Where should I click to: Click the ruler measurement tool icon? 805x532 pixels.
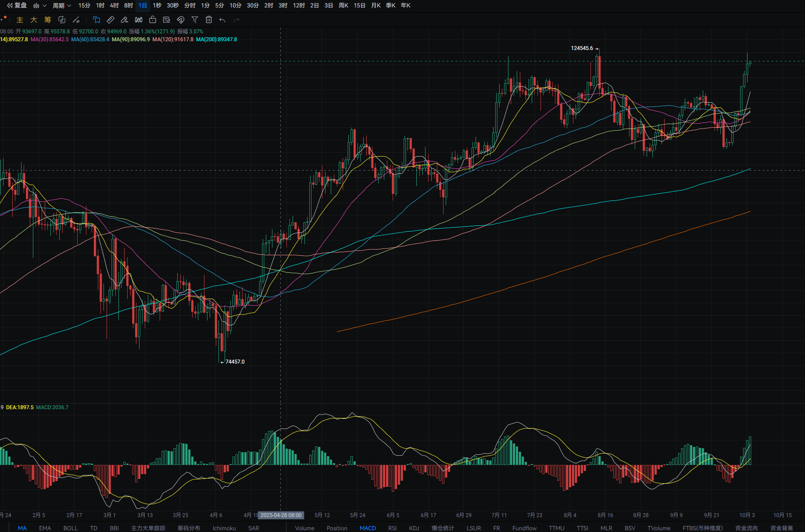[111, 20]
